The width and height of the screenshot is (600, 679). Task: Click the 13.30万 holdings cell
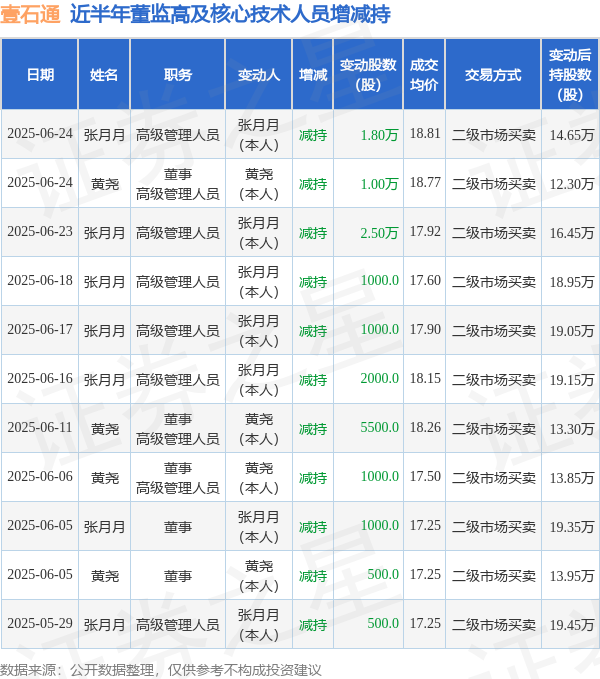point(571,429)
